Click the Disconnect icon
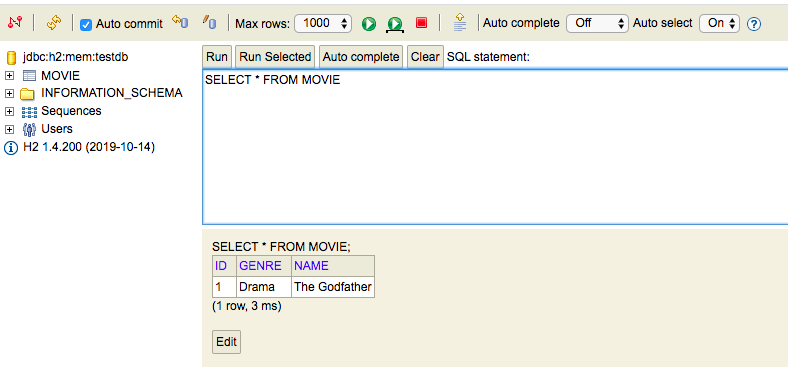Image resolution: width=788 pixels, height=367 pixels. tap(15, 22)
